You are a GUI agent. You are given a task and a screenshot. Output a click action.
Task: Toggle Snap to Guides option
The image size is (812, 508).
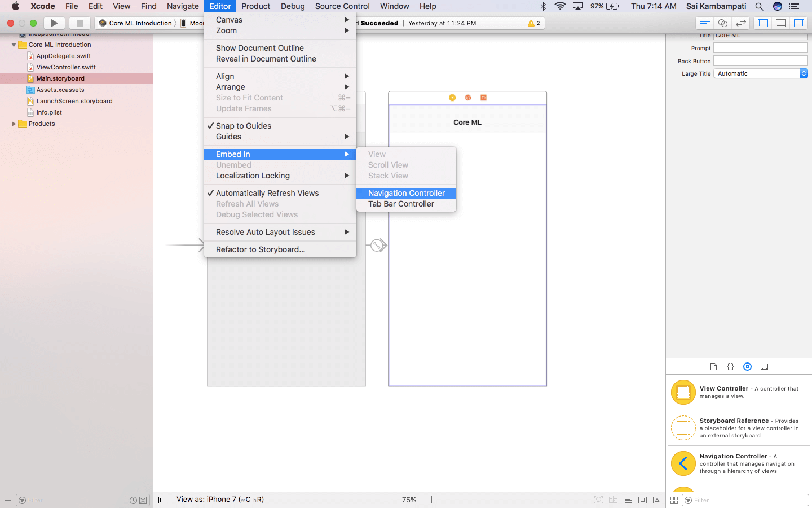point(244,126)
